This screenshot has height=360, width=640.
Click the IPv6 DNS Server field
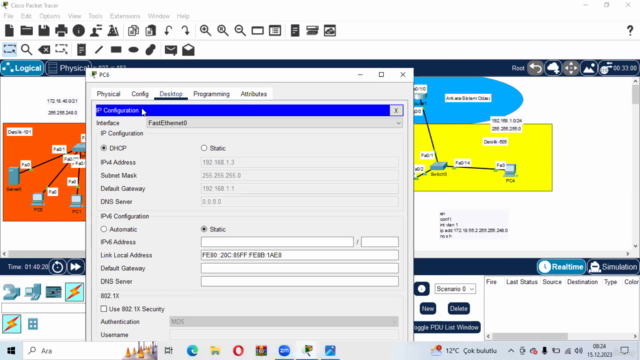click(x=300, y=281)
